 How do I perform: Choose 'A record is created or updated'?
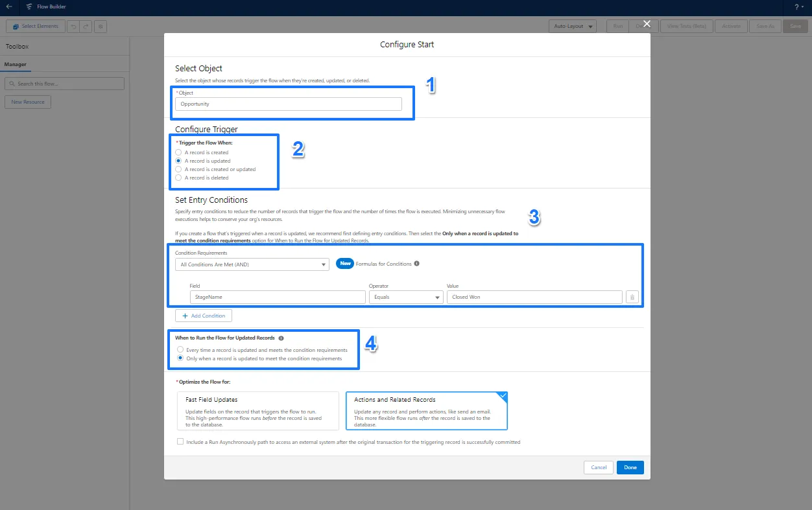[178, 169]
